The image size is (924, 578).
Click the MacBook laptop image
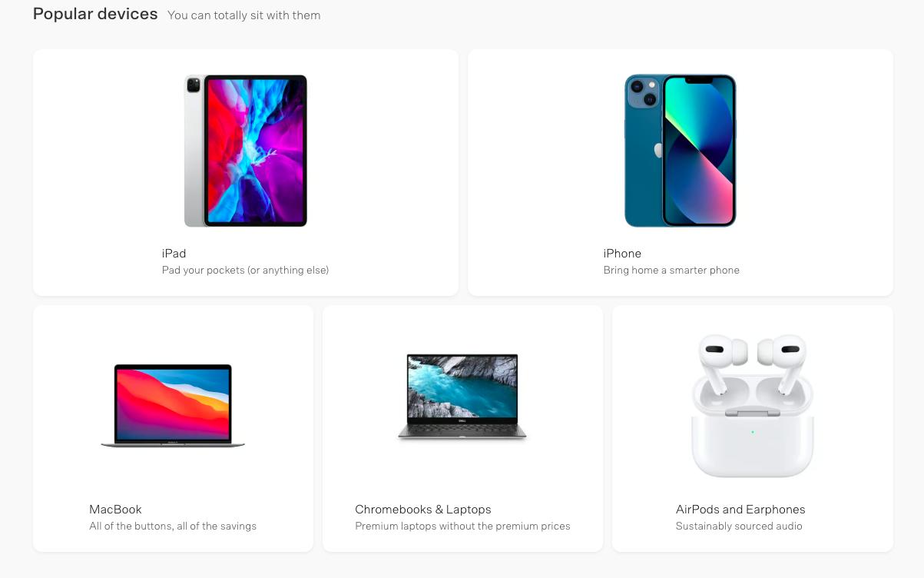point(173,406)
